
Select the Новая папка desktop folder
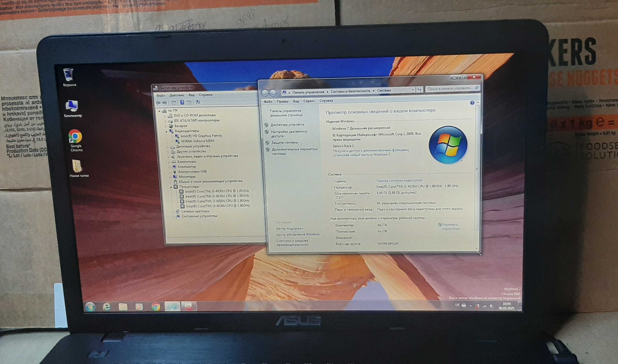click(79, 168)
